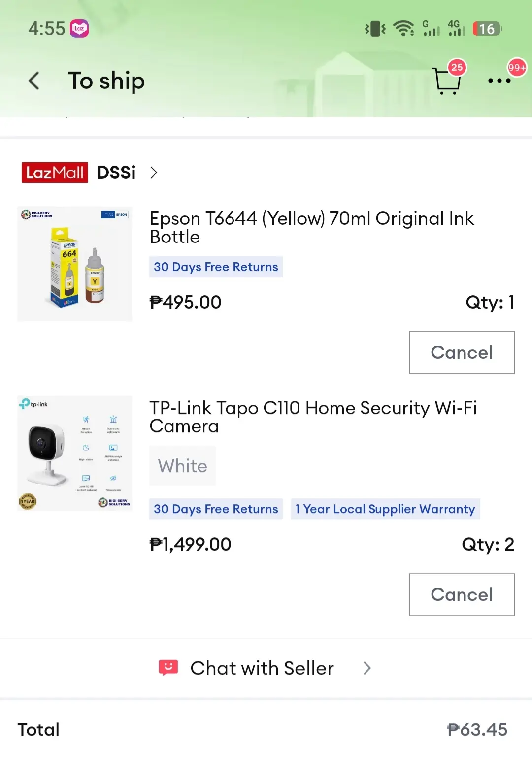This screenshot has height=761, width=532.
Task: Tap the Lazada notification icon in status bar
Action: click(x=79, y=29)
